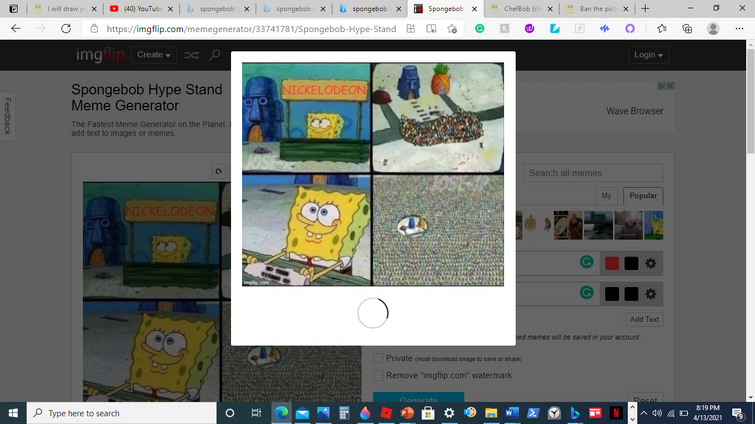The height and width of the screenshot is (424, 755).
Task: Open Grammarly extension in toolbar
Action: [480, 29]
